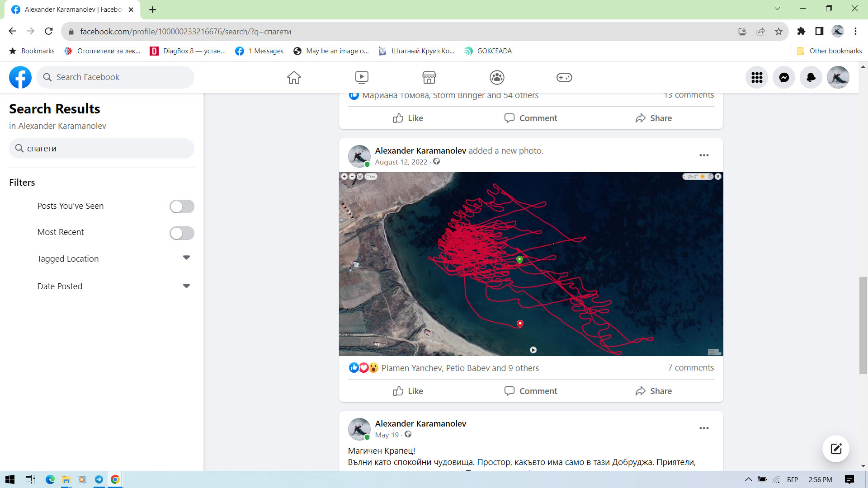Click the Share this page icon in address bar
This screenshot has width=868, height=488.
coord(760,31)
